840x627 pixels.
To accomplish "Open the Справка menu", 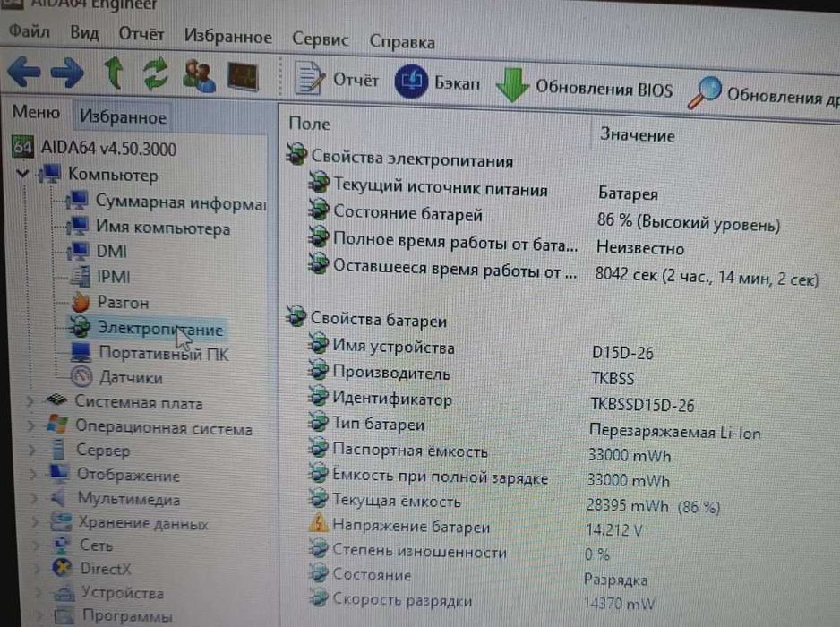I will tap(402, 42).
